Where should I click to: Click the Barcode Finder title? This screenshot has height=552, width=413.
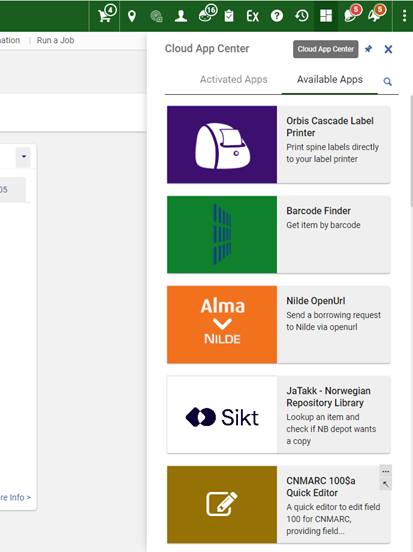[x=318, y=211]
